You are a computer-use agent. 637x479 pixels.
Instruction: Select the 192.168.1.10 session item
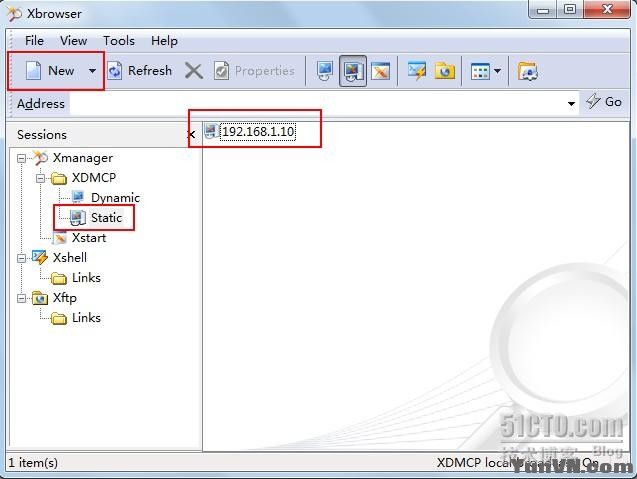coord(258,132)
